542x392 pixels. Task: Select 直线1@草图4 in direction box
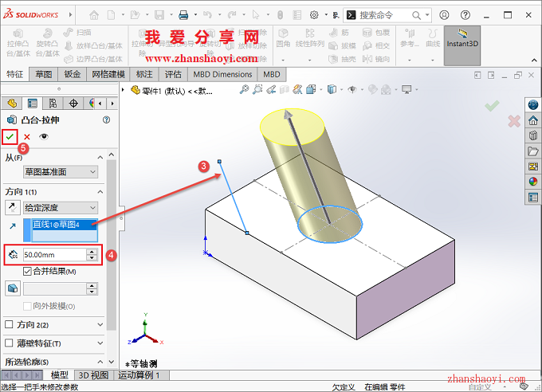pos(64,225)
